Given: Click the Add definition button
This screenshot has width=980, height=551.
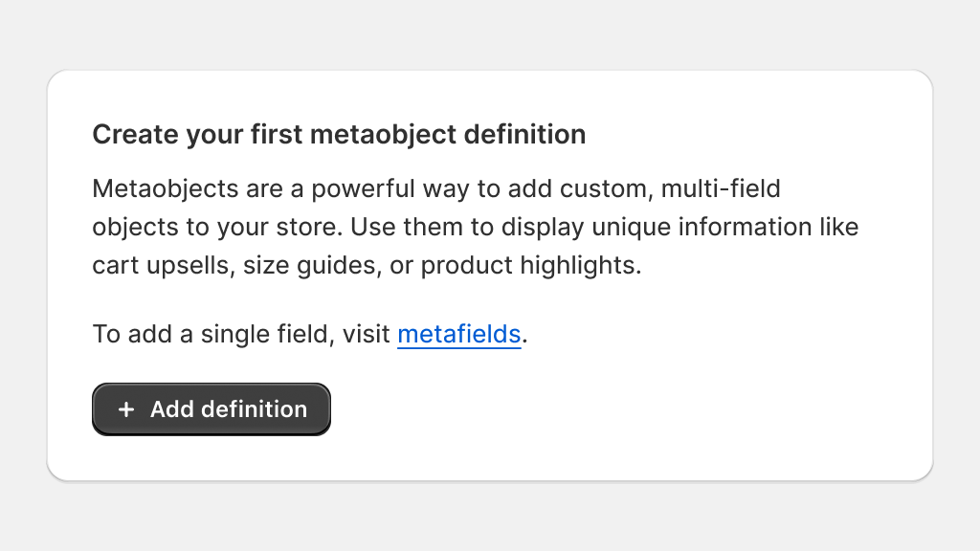Looking at the screenshot, I should [212, 409].
